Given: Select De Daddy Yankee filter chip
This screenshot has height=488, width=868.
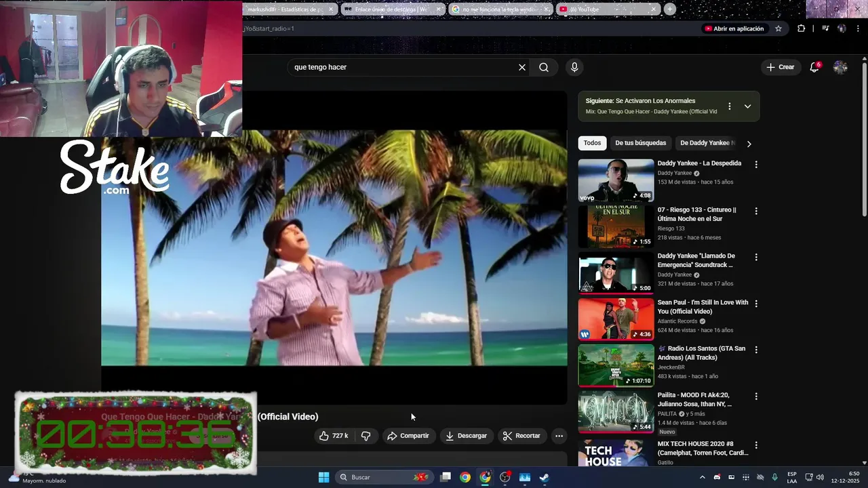Looking at the screenshot, I should click(706, 143).
